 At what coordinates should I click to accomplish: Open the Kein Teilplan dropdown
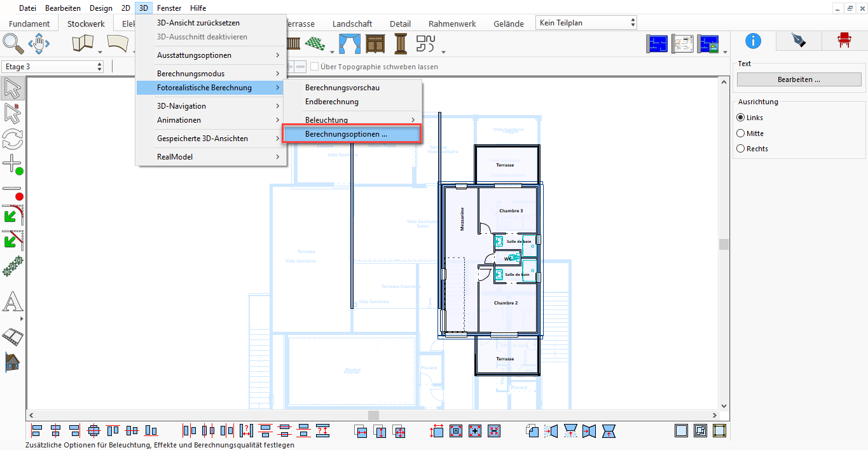tap(586, 23)
